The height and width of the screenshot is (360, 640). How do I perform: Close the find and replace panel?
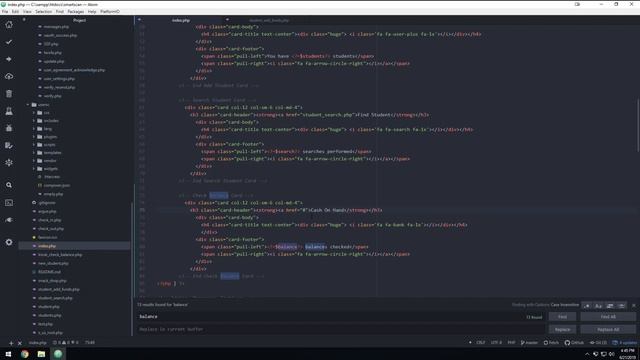[633, 305]
